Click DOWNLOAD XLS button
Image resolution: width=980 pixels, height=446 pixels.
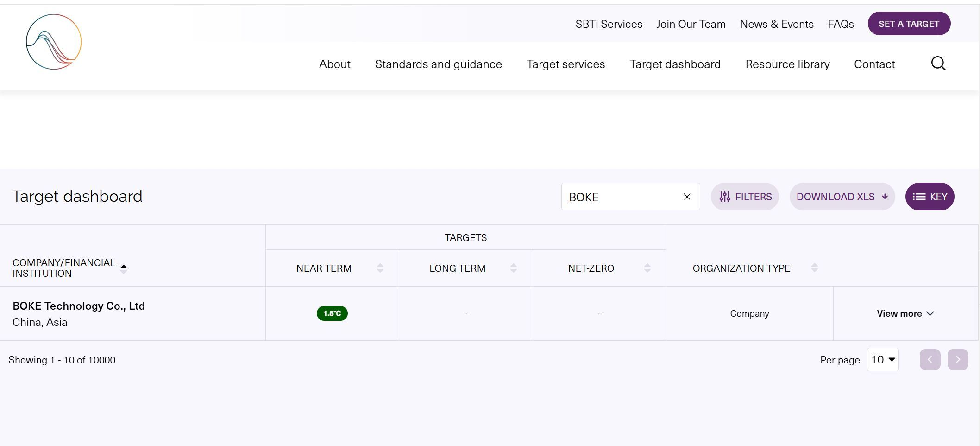(842, 197)
